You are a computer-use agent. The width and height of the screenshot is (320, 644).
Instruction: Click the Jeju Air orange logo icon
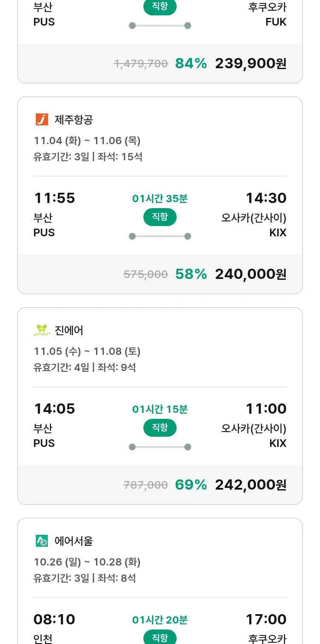tap(42, 119)
